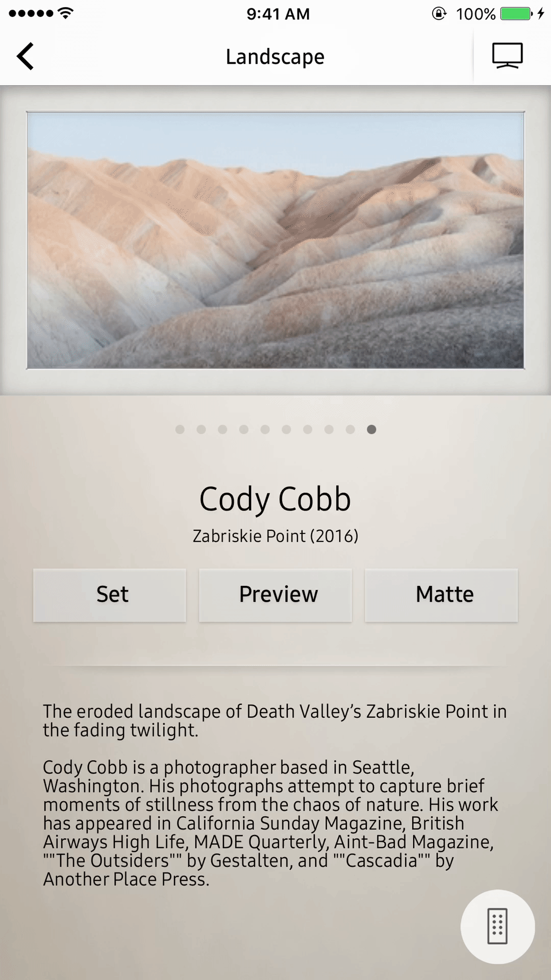Set the Zabriskie Point artwork
Screen dimensions: 551x980
coord(110,595)
